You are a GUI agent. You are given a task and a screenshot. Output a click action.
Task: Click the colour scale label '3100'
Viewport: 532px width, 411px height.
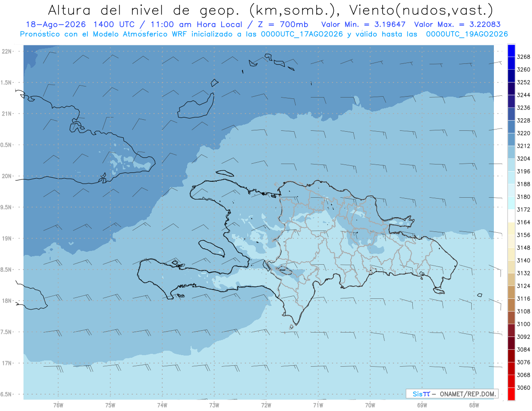tap(524, 324)
